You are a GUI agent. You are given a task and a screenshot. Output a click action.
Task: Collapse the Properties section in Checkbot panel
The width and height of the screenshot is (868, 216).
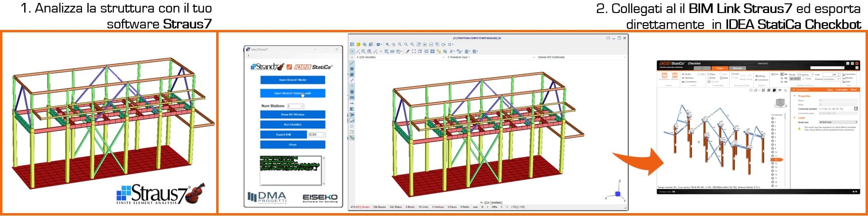point(795,95)
